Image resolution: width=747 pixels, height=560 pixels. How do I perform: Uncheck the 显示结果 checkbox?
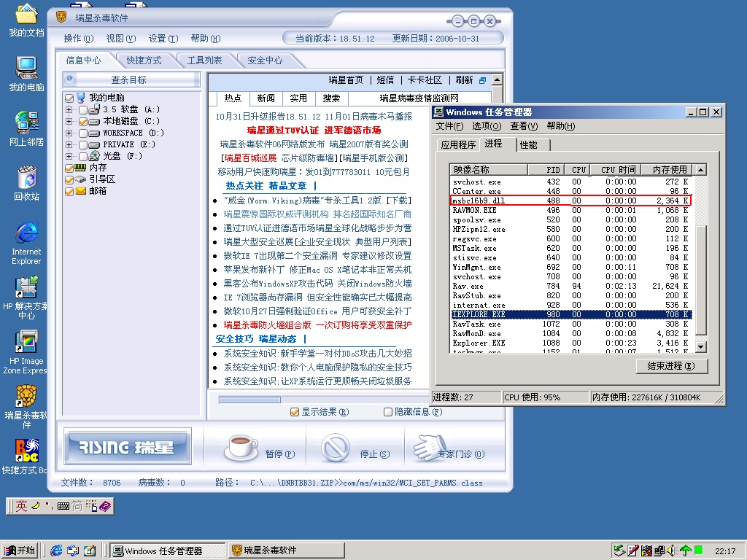[295, 412]
